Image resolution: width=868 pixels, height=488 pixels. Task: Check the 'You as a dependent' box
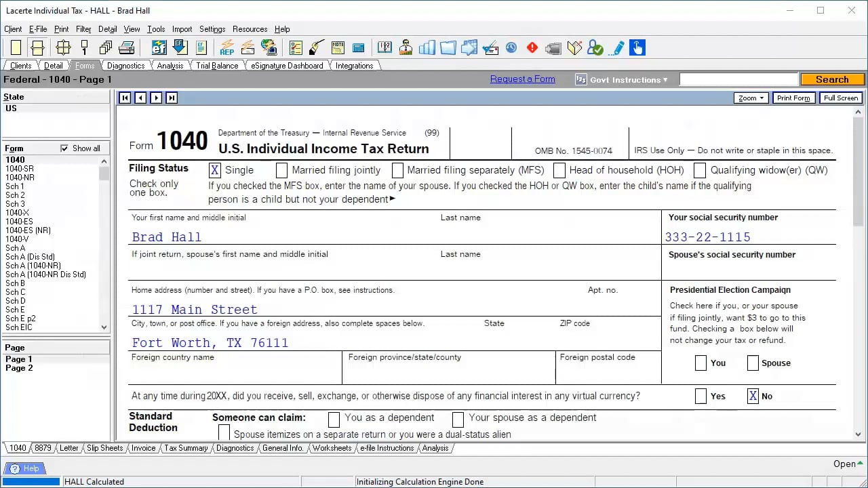(x=334, y=418)
